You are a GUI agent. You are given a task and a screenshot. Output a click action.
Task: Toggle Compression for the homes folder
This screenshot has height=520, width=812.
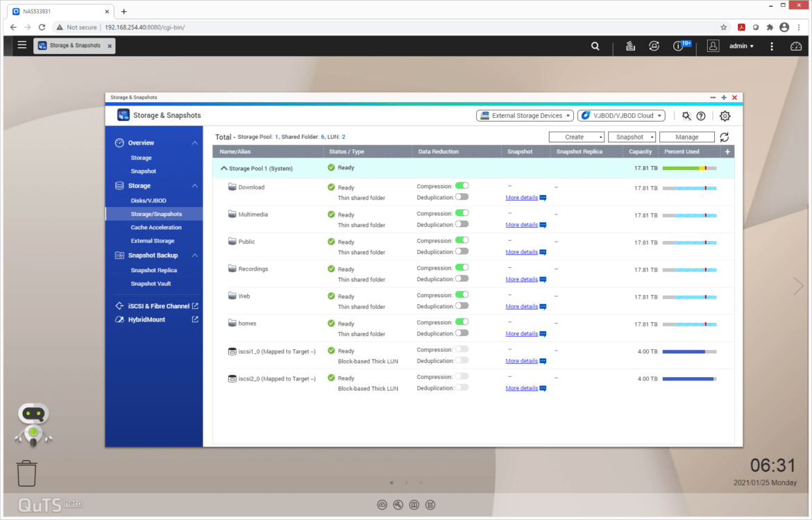462,322
